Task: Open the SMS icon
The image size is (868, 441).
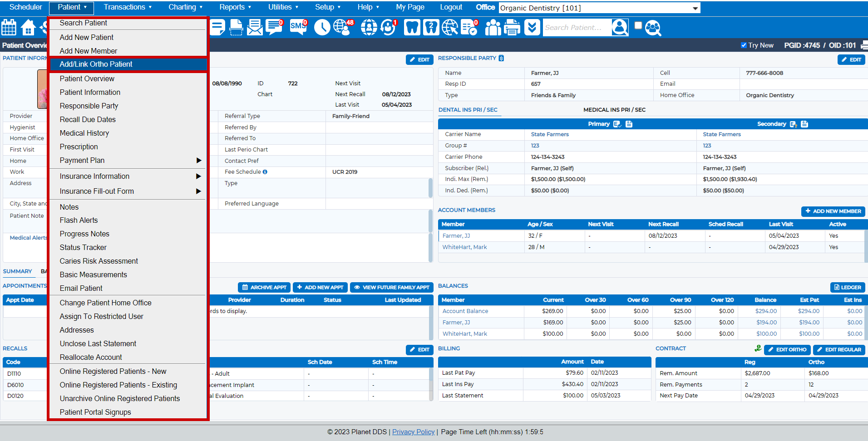Action: (x=298, y=27)
